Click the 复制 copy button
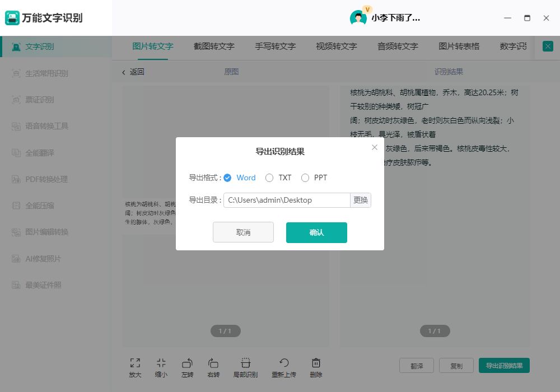 [x=456, y=366]
